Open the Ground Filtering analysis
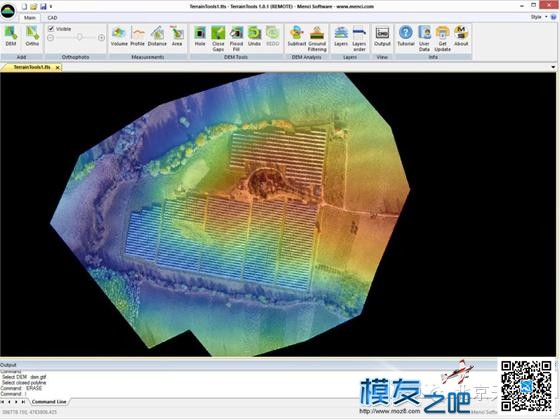This screenshot has height=420, width=560. point(317,38)
